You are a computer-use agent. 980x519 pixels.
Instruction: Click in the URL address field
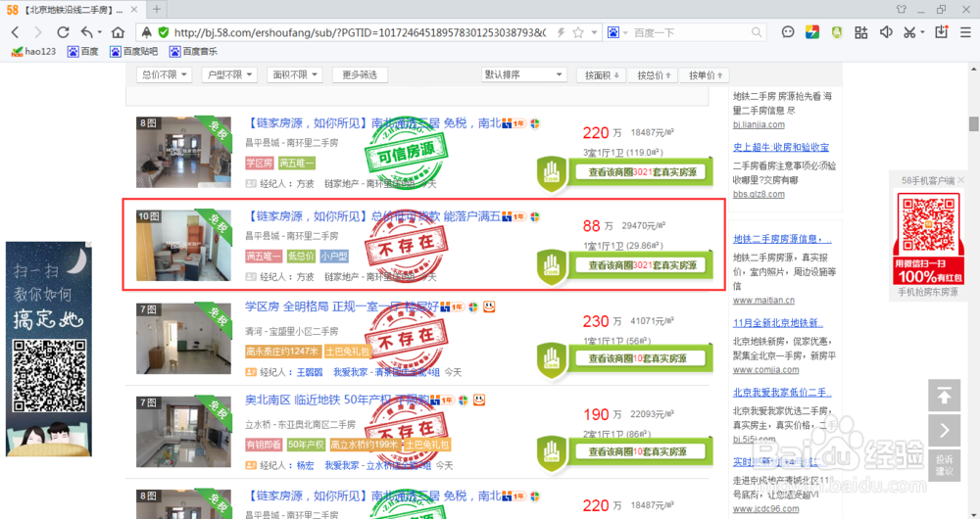pyautogui.click(x=360, y=32)
